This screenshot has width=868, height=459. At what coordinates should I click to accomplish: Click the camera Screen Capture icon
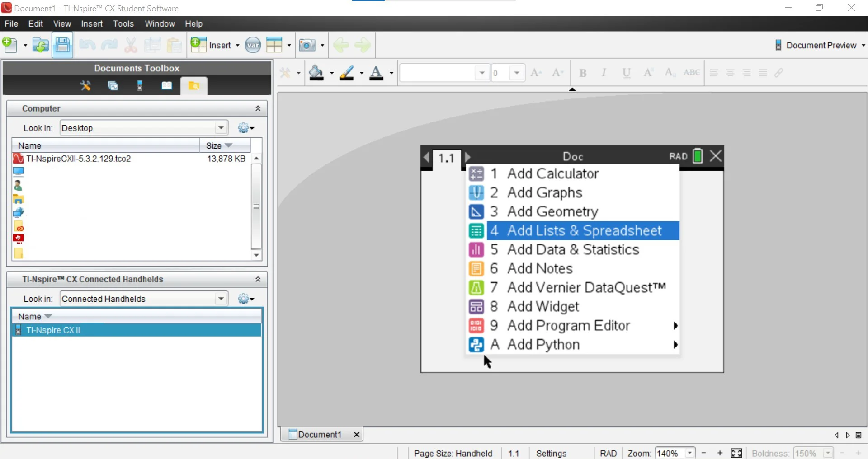307,45
